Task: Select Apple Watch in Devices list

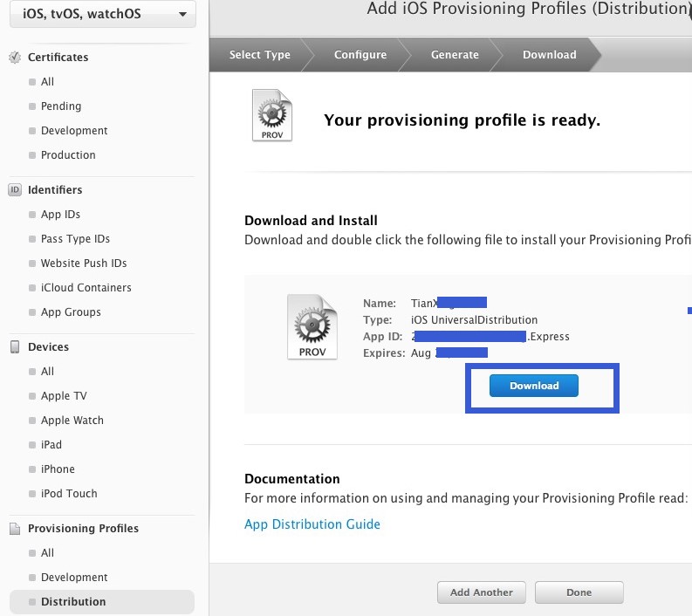Action: pos(72,421)
